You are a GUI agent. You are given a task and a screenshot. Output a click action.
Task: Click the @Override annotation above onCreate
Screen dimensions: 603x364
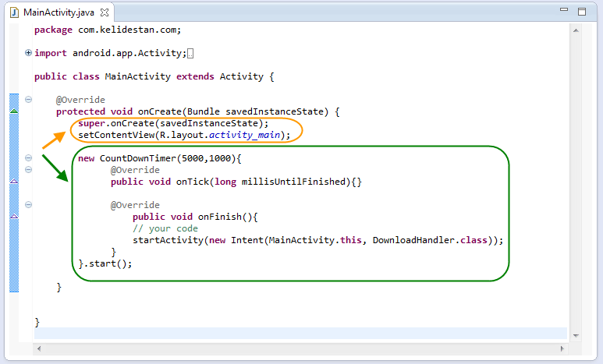pyautogui.click(x=80, y=100)
